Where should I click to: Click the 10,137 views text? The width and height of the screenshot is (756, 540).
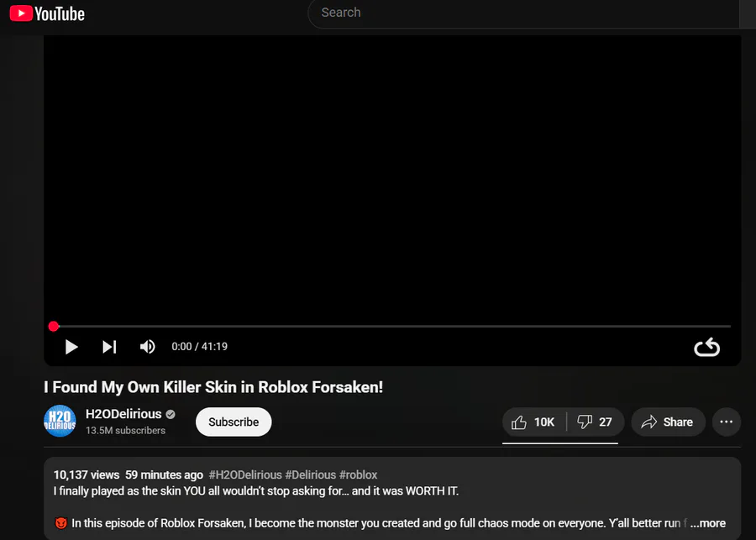point(87,474)
